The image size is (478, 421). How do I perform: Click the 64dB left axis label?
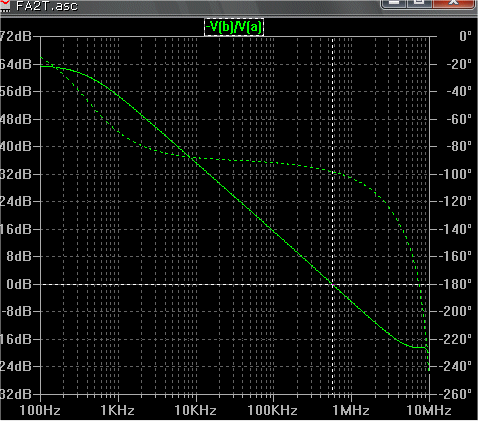16,64
